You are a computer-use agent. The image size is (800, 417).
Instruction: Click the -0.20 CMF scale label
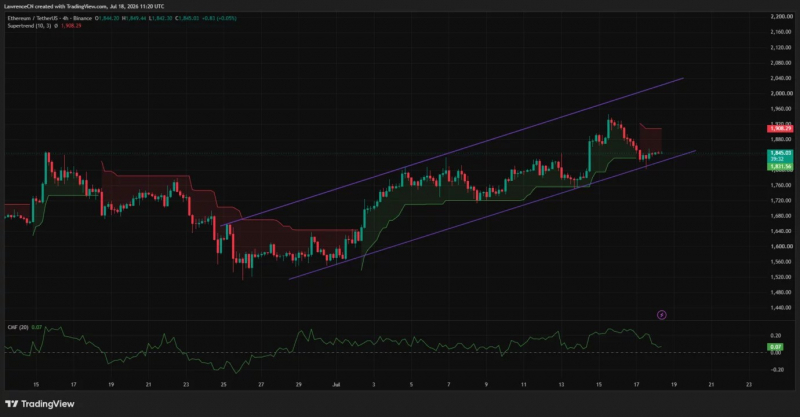click(775, 369)
